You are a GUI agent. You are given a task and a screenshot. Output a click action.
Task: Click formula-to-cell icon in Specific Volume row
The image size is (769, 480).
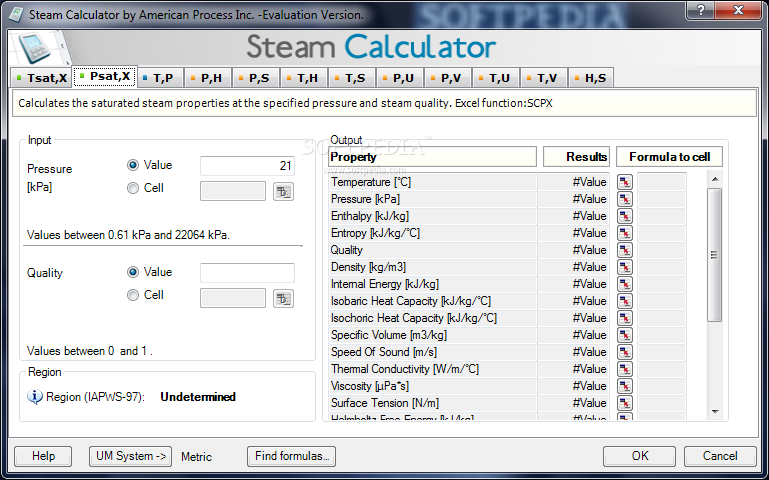click(x=624, y=335)
